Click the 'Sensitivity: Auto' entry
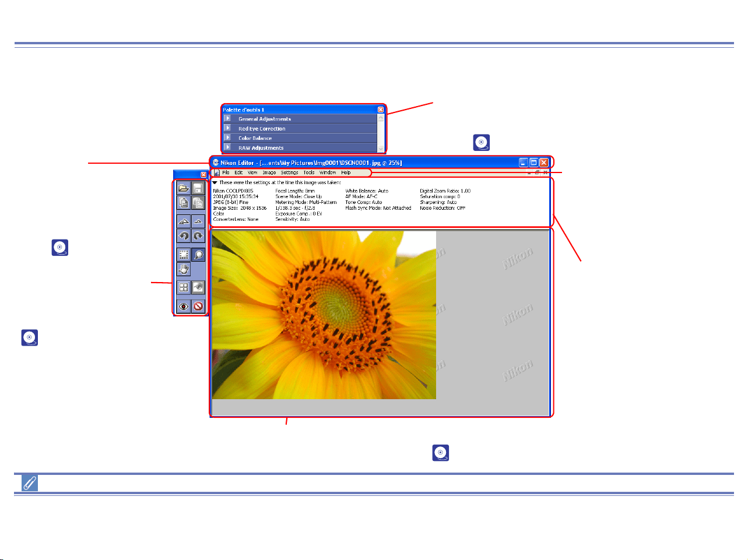748x560 pixels. pyautogui.click(x=293, y=219)
